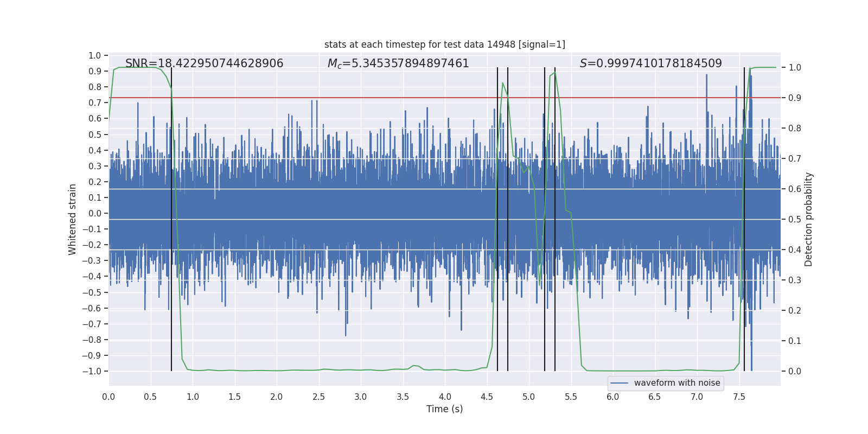
Task: Select the whitened strain tick label -0.6
Action: (92, 308)
